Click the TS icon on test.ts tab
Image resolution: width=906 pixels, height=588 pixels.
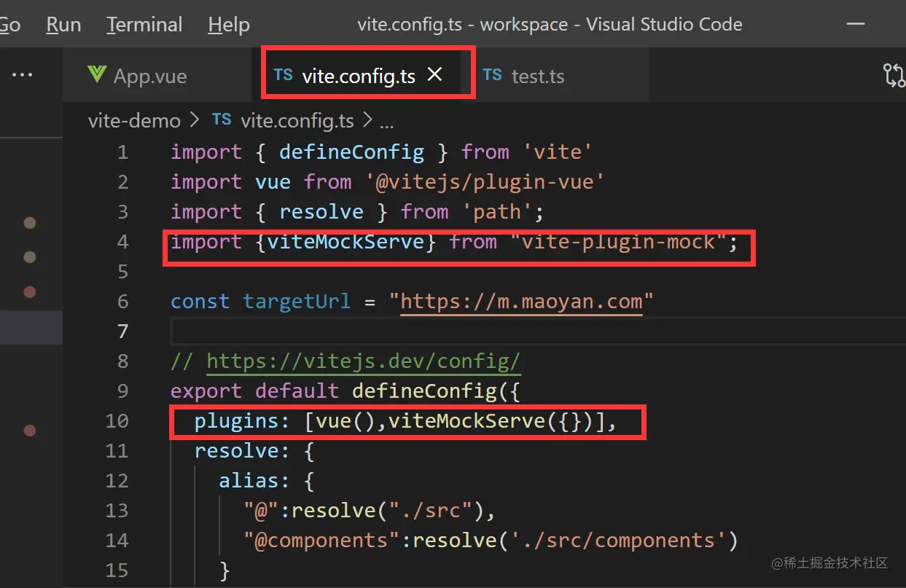pos(493,74)
